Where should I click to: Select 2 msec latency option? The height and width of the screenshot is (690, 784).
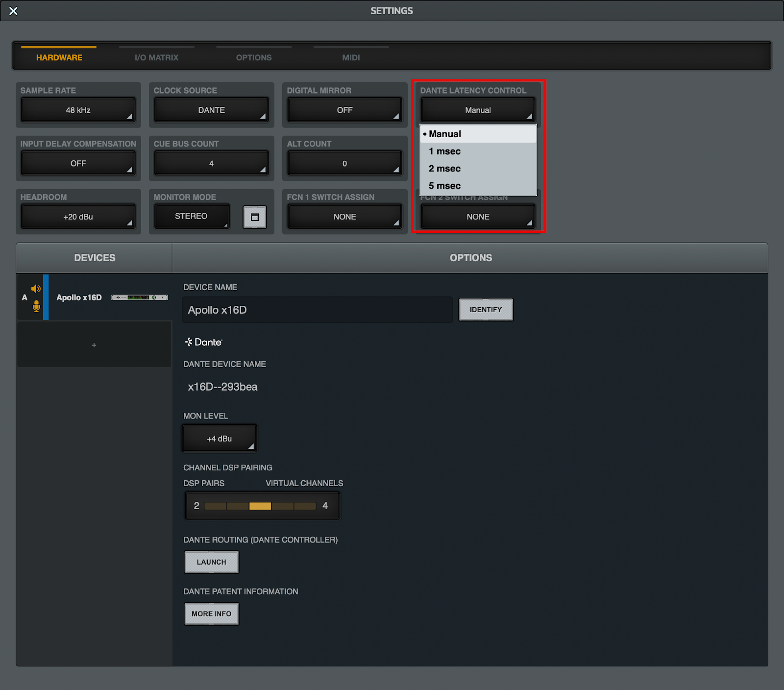(478, 169)
